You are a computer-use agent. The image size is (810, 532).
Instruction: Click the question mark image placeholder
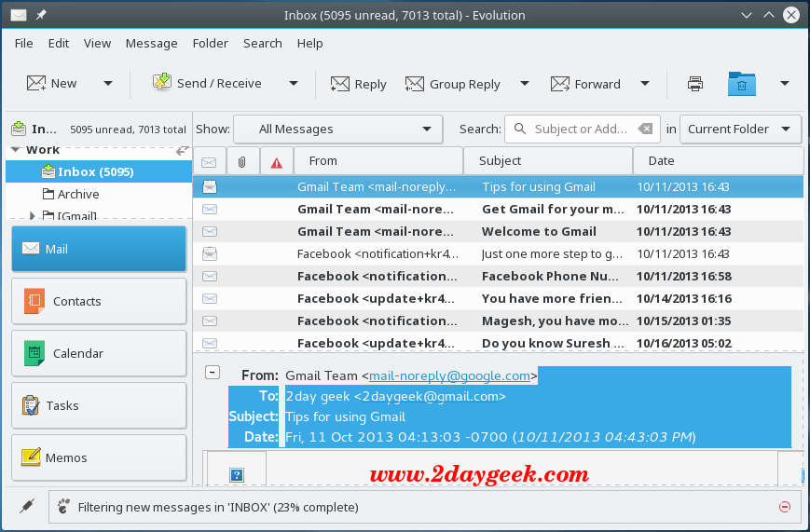click(237, 474)
